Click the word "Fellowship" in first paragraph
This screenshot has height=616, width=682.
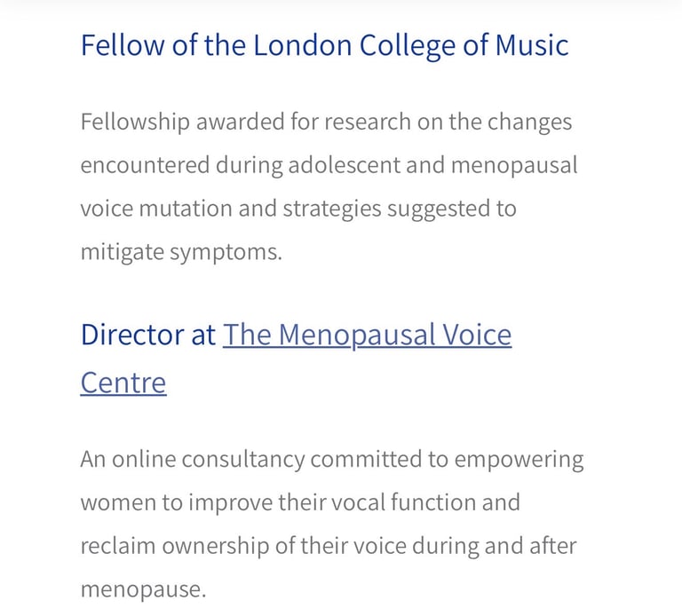point(134,122)
